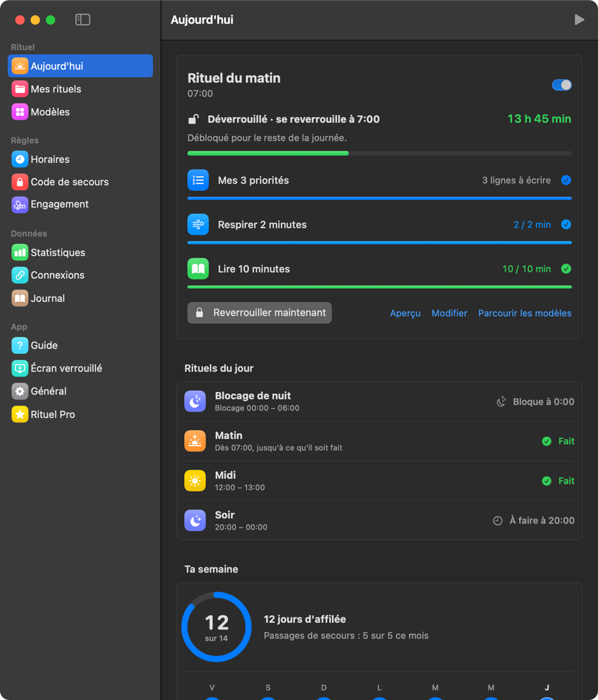Click the Fait status on Matin row
Viewport: 598px width, 700px height.
point(559,440)
